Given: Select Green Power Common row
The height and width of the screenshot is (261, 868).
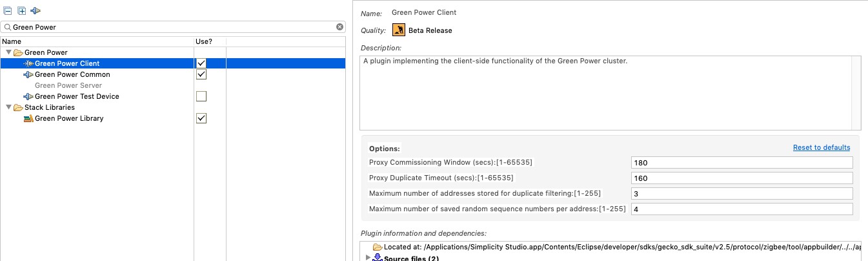Looking at the screenshot, I should pos(173,74).
